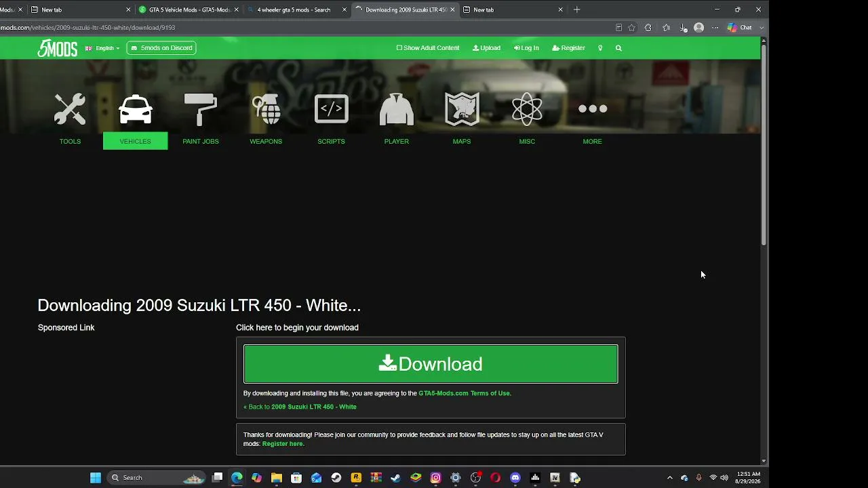
Task: Go back to 2009 Suzuki LTR 450 - White
Action: click(x=300, y=407)
